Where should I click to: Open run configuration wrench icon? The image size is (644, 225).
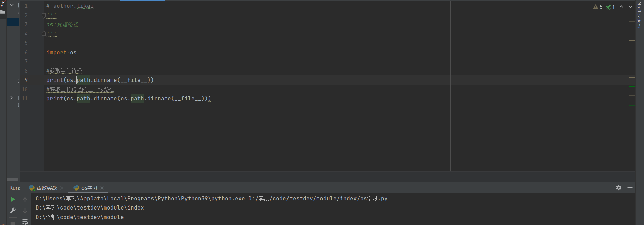(x=13, y=211)
